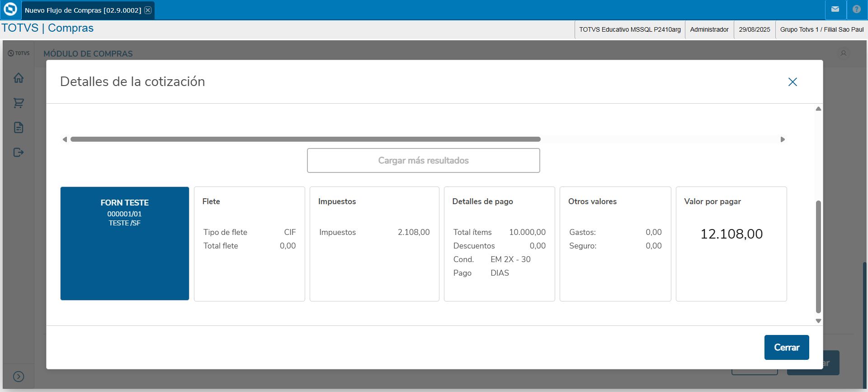Click the logout sidebar icon
The height and width of the screenshot is (392, 868).
coord(19,153)
